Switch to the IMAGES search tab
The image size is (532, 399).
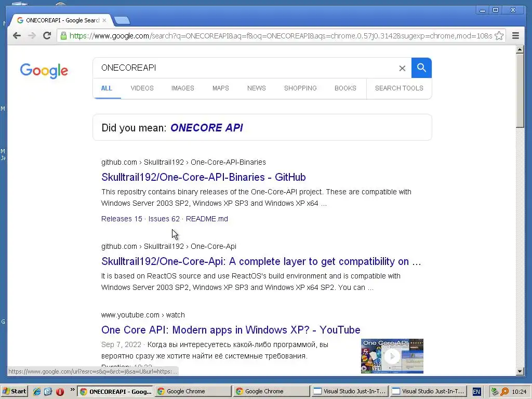tap(182, 88)
